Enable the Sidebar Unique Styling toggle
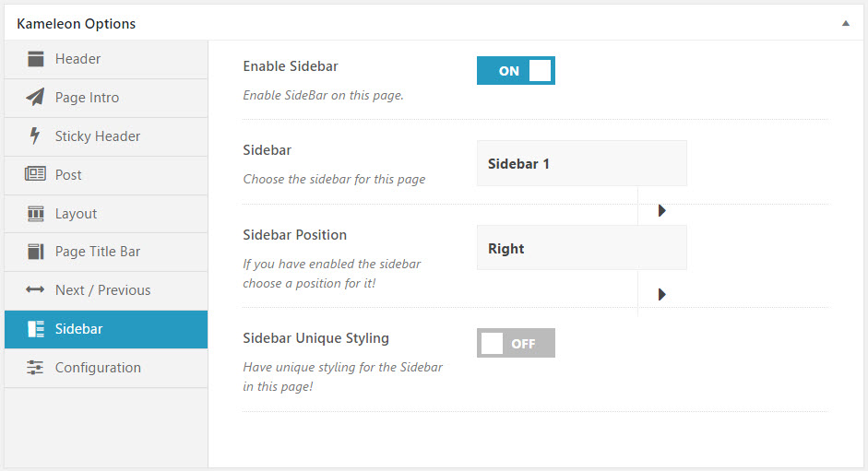The width and height of the screenshot is (868, 471). (516, 344)
